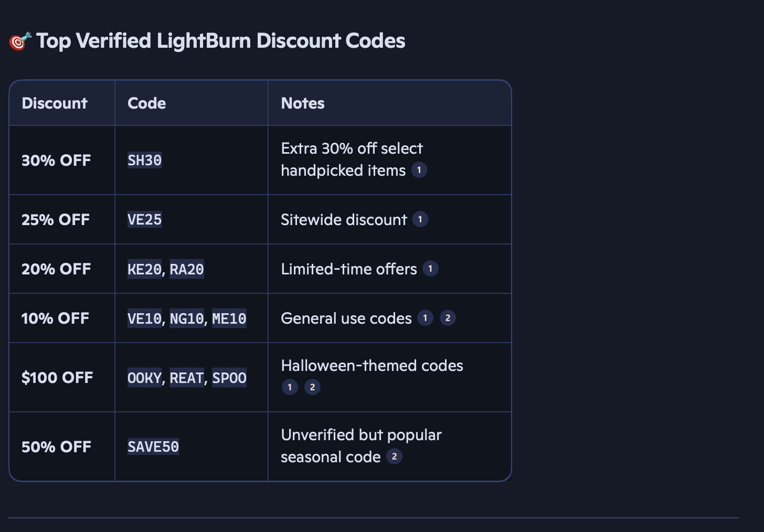Click the NG10 code
Screen dimensions: 764x532
click(187, 319)
